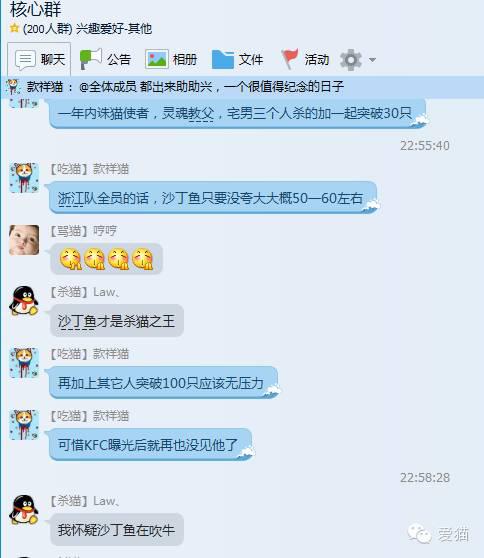Click the blue folder icon
This screenshot has height=558, width=484.
point(223,59)
